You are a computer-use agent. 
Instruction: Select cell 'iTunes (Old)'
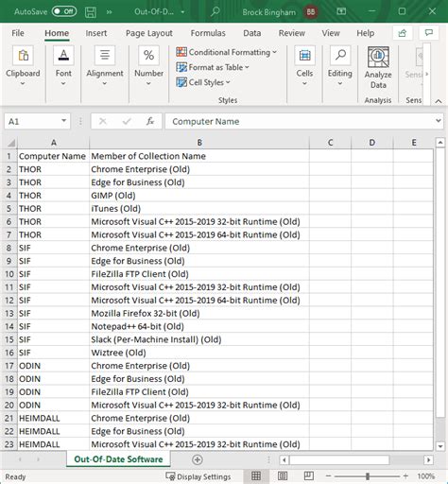pos(199,209)
